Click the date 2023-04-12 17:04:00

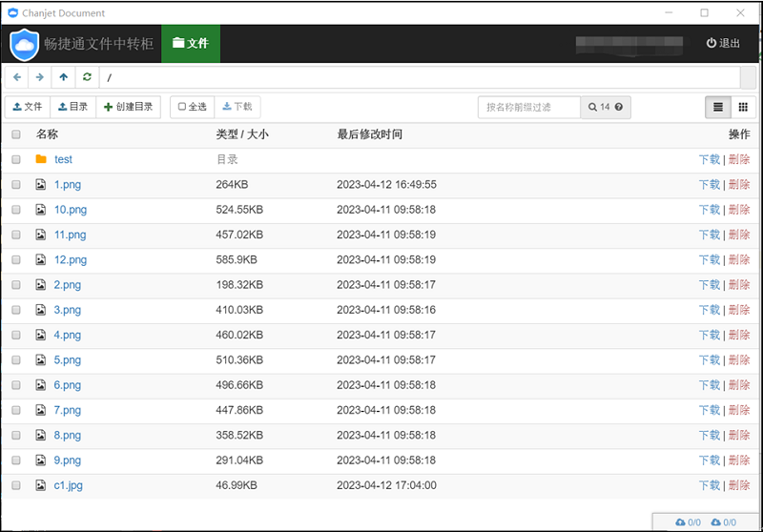click(x=386, y=485)
